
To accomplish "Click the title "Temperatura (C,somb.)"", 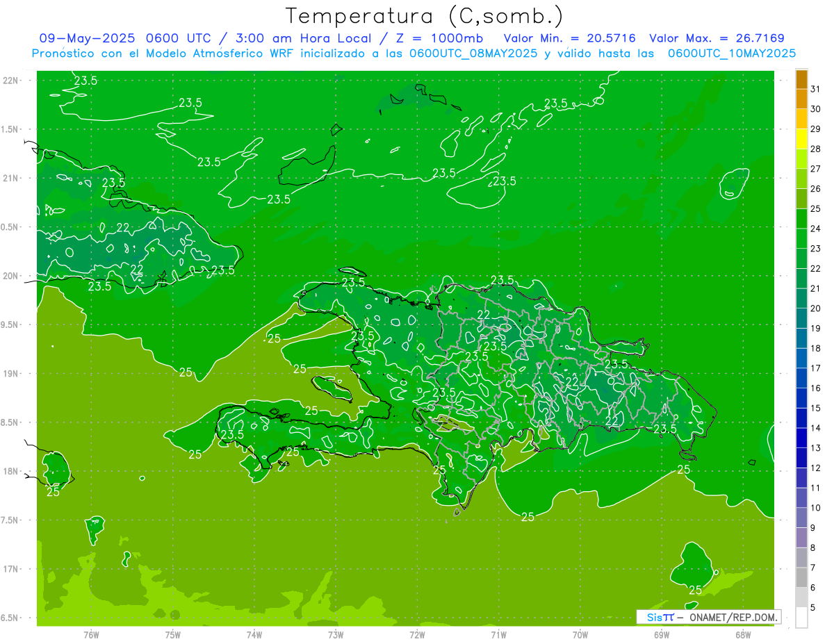I will point(425,16).
